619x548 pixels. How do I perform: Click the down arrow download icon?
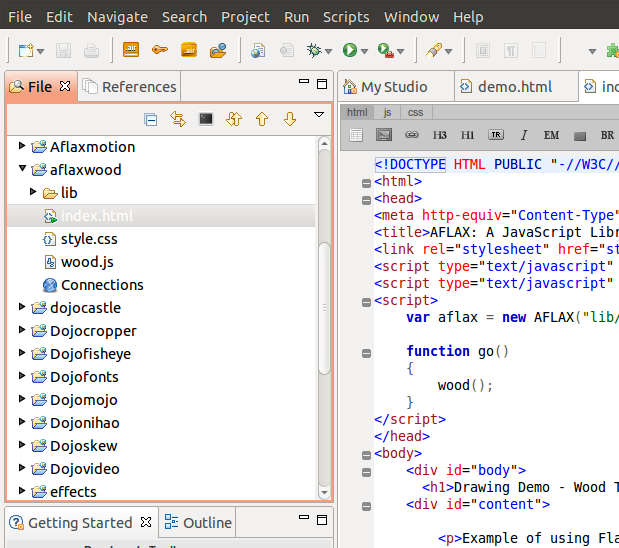tap(290, 119)
